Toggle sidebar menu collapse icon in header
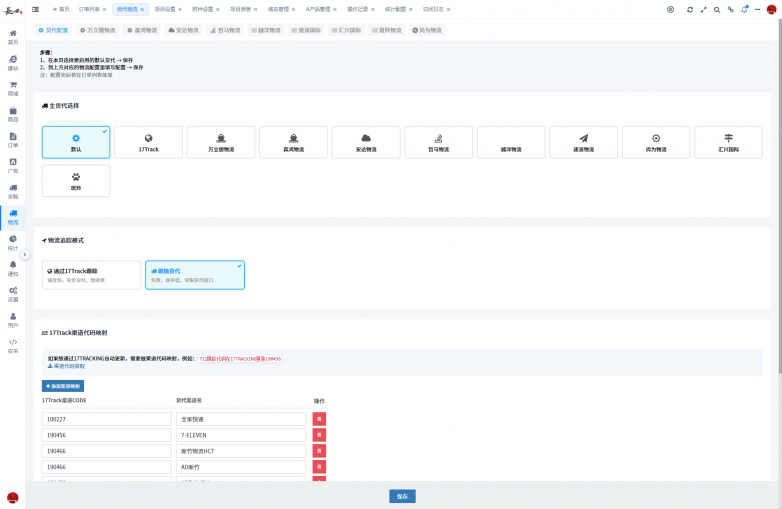This screenshot has width=782, height=509. [x=35, y=9]
